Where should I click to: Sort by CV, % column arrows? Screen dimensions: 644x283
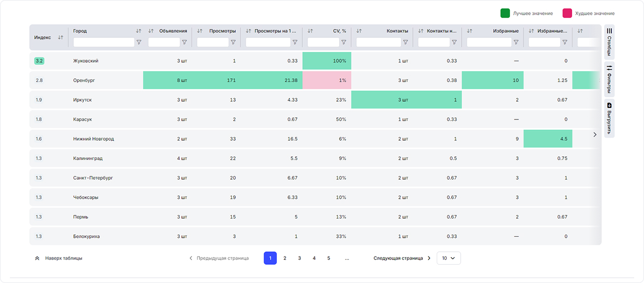(310, 31)
